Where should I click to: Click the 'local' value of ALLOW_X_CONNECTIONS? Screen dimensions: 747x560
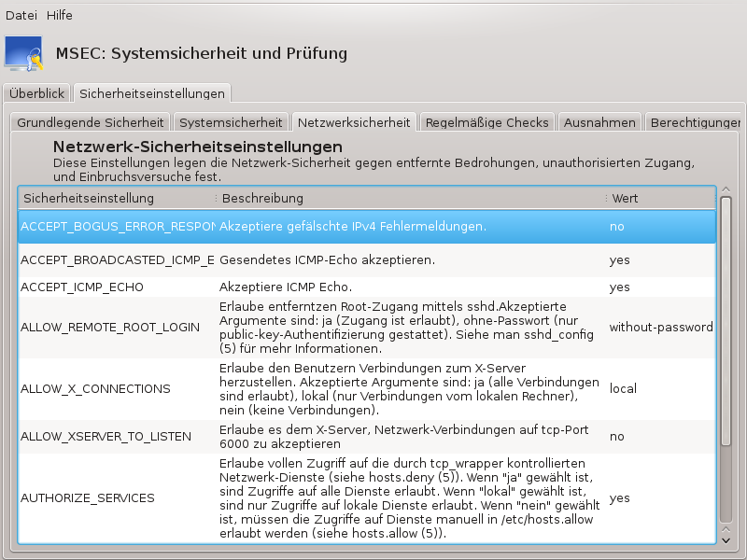[623, 388]
